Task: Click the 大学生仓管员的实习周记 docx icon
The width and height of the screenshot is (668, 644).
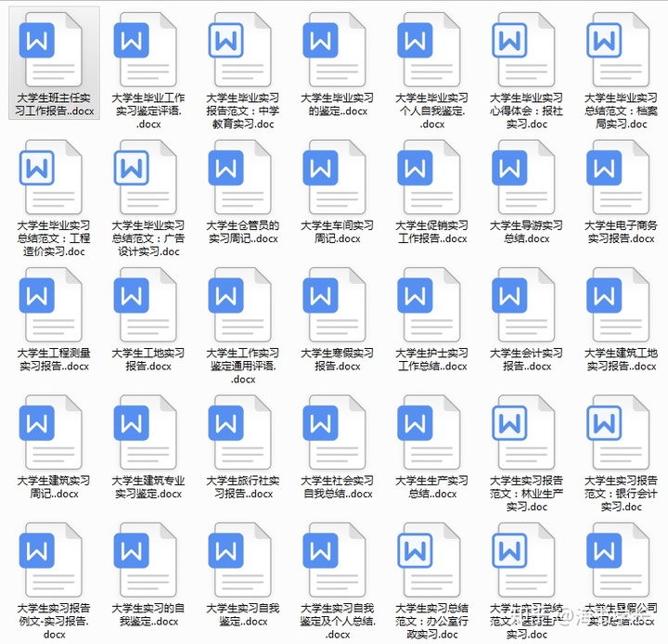Action: point(242,177)
